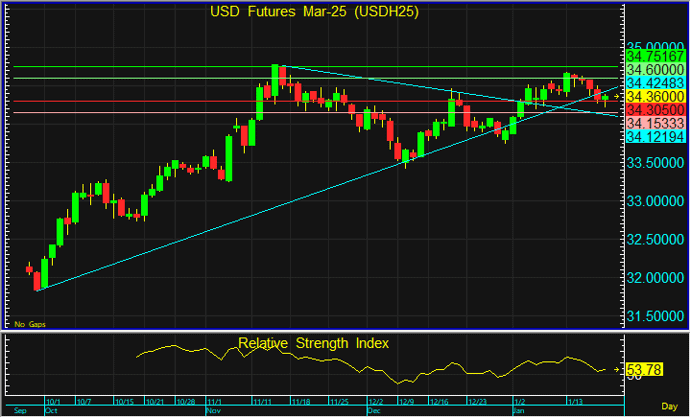
Task: Click the USD Futures Mar-25 chart title
Action: (x=312, y=12)
